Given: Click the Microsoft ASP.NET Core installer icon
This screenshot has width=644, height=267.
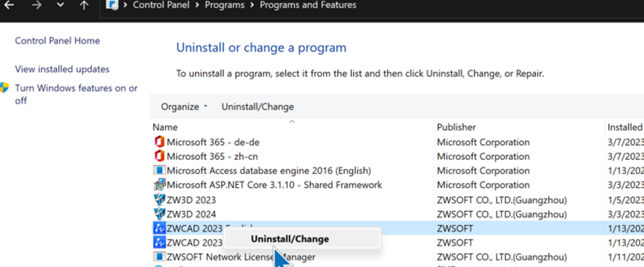Looking at the screenshot, I should [160, 185].
